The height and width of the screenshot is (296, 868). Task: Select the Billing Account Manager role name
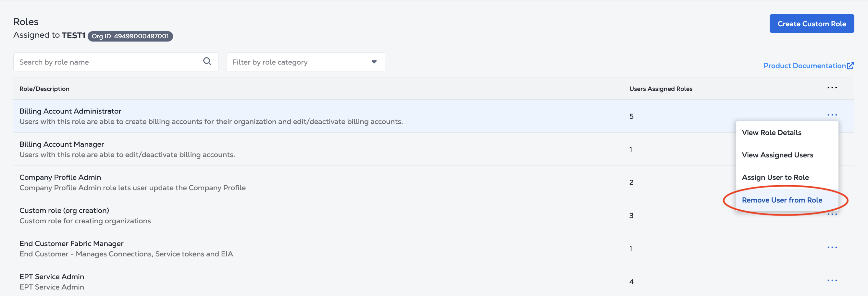pyautogui.click(x=62, y=144)
